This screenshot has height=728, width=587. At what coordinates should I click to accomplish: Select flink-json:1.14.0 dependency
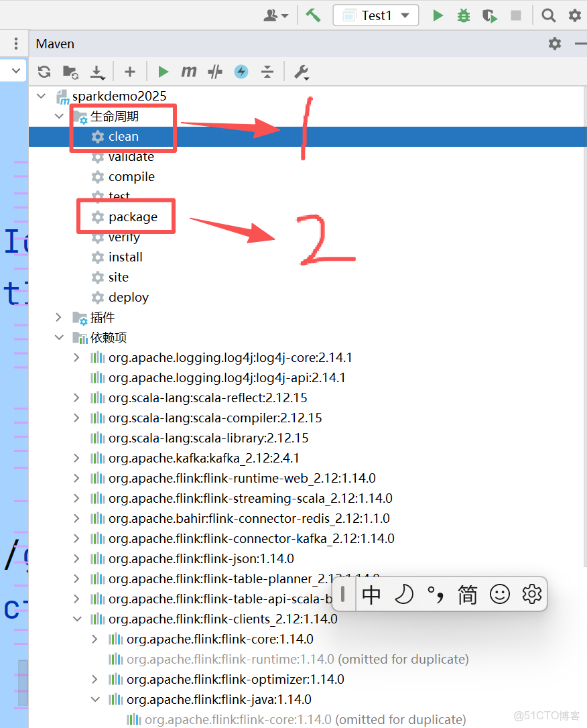point(201,558)
